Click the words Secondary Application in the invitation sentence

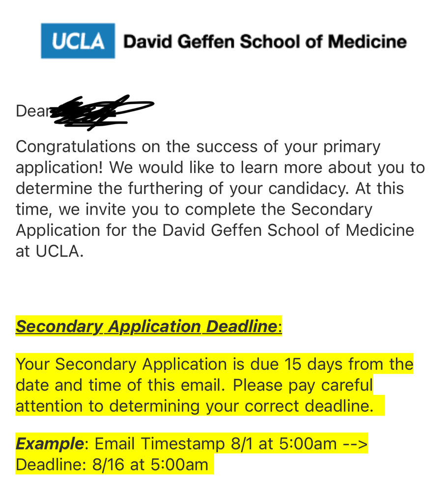(332, 209)
